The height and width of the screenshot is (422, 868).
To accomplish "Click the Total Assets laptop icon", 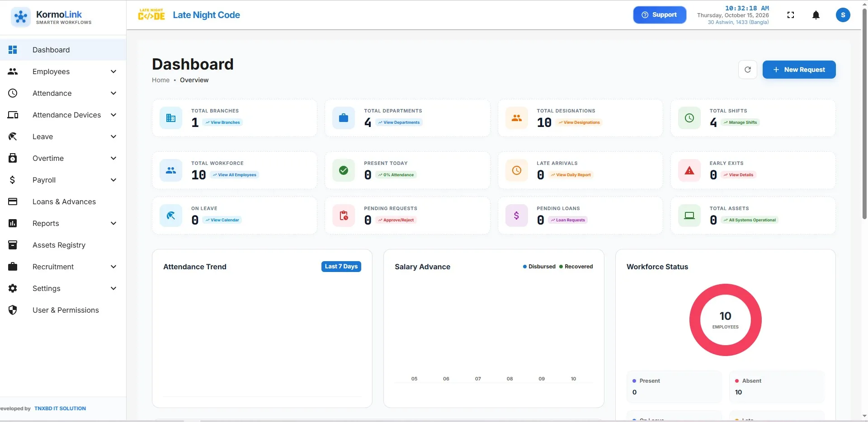I will pos(689,216).
